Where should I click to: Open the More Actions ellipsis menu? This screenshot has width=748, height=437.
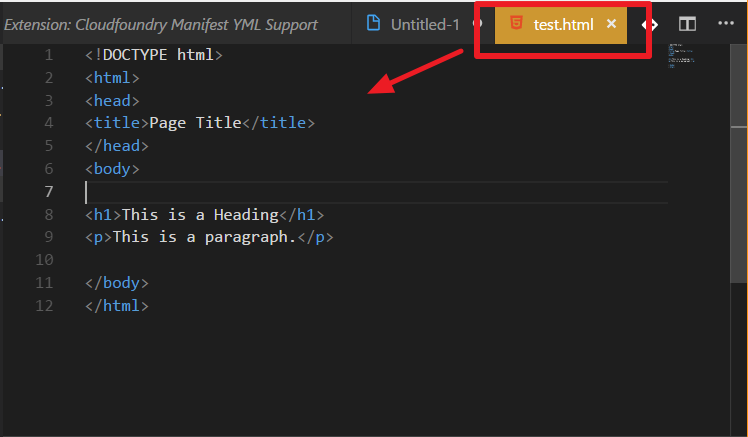tap(726, 23)
